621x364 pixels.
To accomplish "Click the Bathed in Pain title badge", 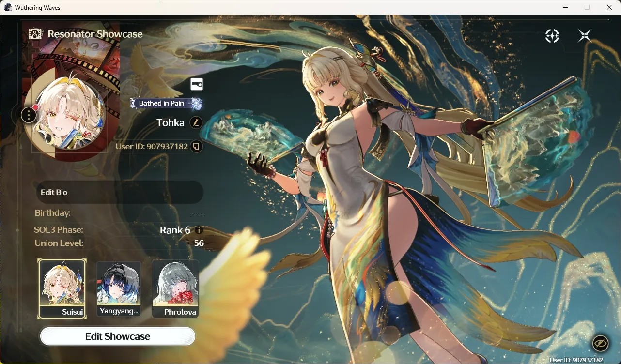I will click(x=166, y=103).
